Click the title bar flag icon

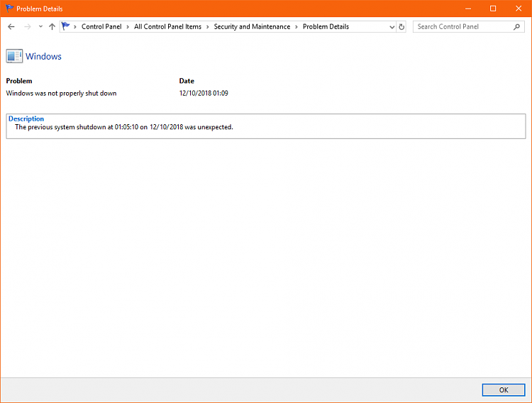pyautogui.click(x=9, y=8)
